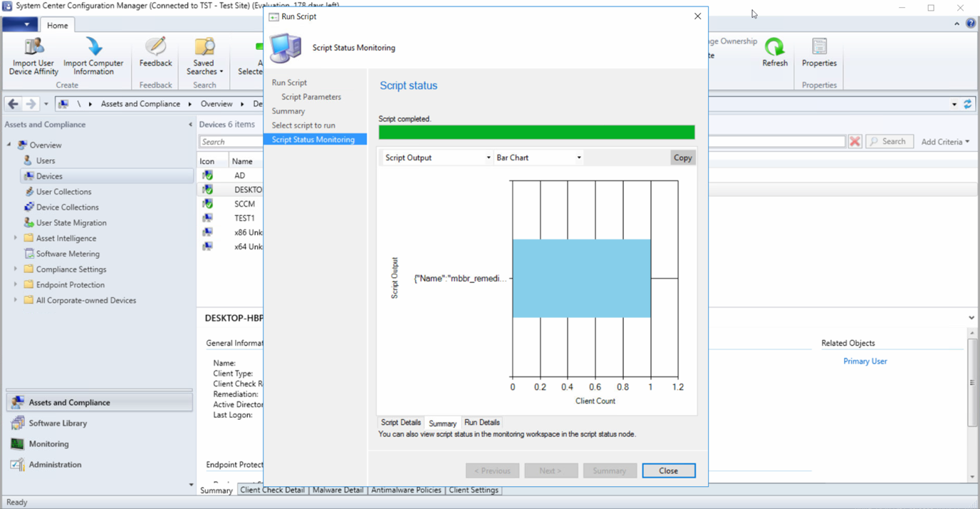Open the Malware Detail tab
This screenshot has height=509, width=980.
[x=338, y=490]
